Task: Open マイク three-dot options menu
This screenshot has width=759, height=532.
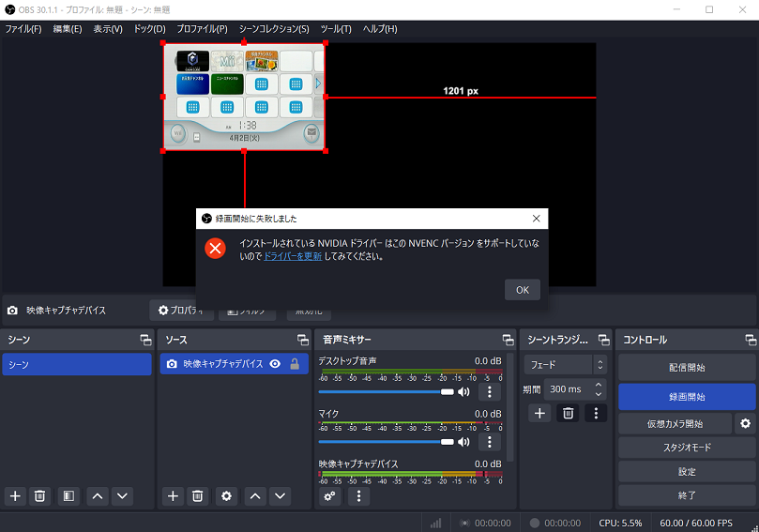Action: [x=490, y=442]
